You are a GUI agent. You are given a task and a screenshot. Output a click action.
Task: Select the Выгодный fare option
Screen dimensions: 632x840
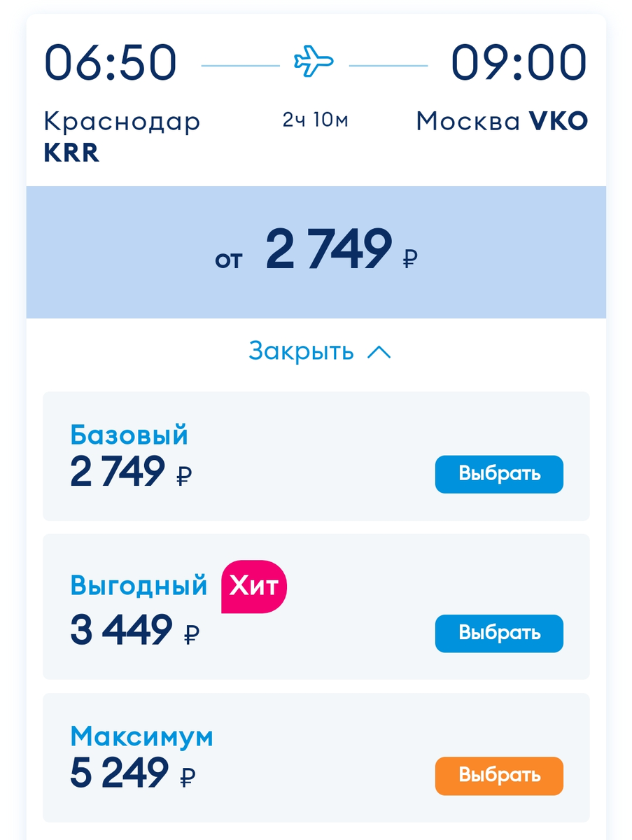click(499, 633)
